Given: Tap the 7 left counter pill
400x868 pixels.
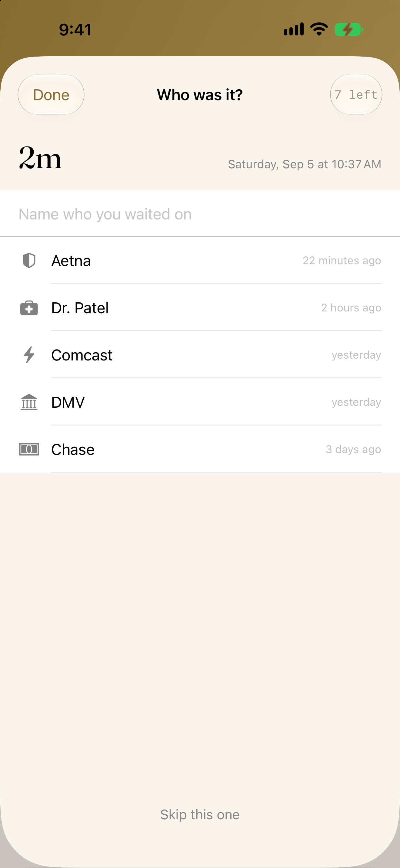Looking at the screenshot, I should [356, 95].
